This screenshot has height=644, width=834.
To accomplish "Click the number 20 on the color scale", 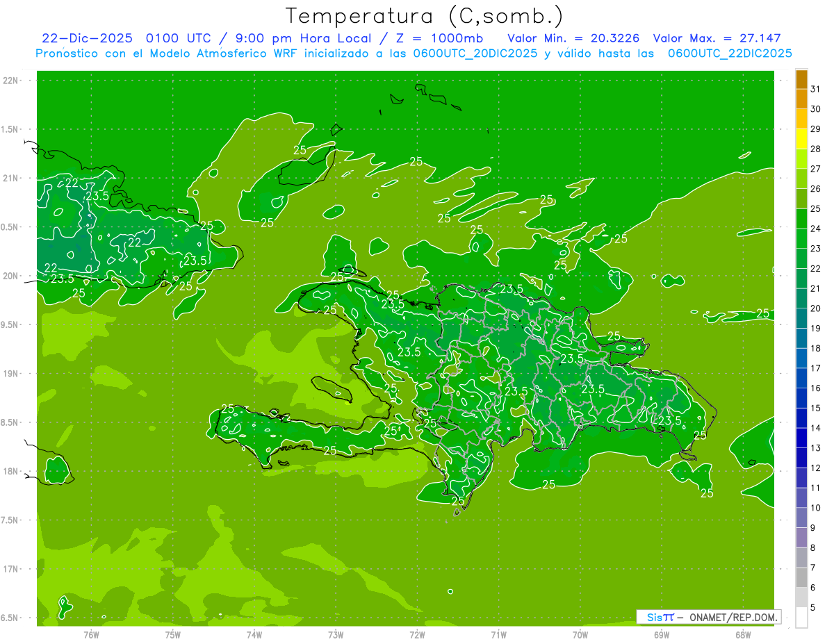I will tap(815, 308).
